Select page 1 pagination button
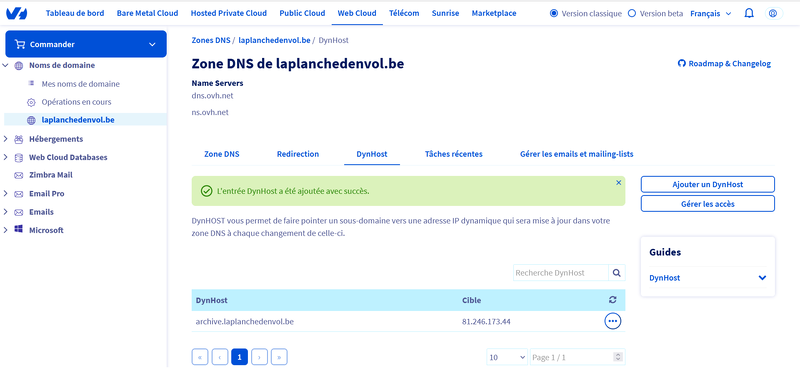The image size is (800, 381). tap(240, 358)
